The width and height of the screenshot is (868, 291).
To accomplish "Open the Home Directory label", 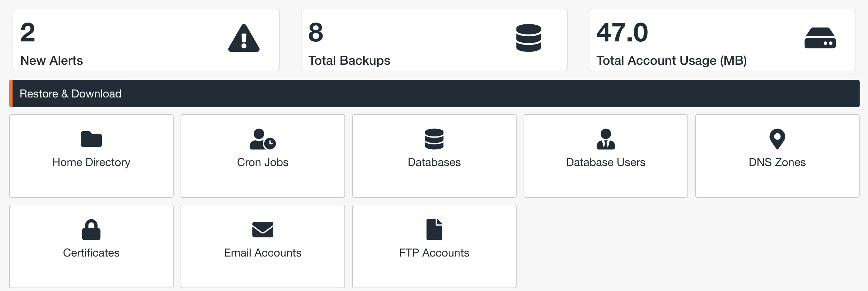I will coord(91,162).
